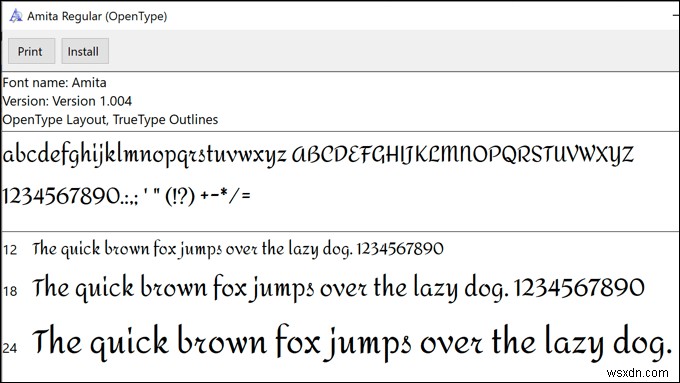Screen dimensions: 680x383
Task: Select the 'Version: Version 1.004' line
Action: (67, 101)
